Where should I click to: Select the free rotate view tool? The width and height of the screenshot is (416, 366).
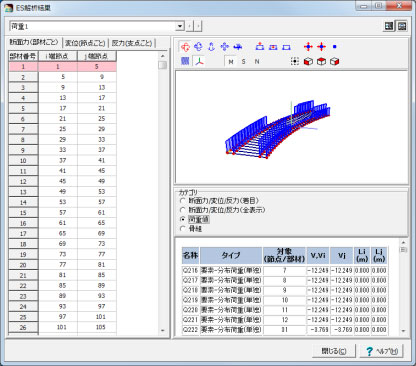coord(185,47)
